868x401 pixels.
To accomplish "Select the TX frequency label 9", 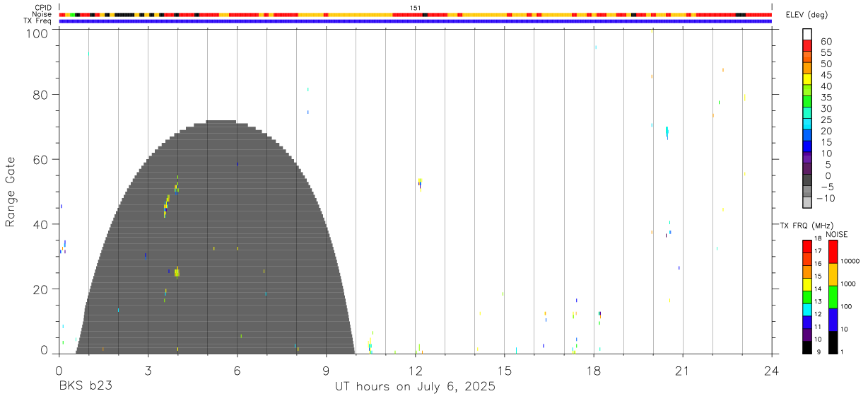I will pyautogui.click(x=819, y=351).
